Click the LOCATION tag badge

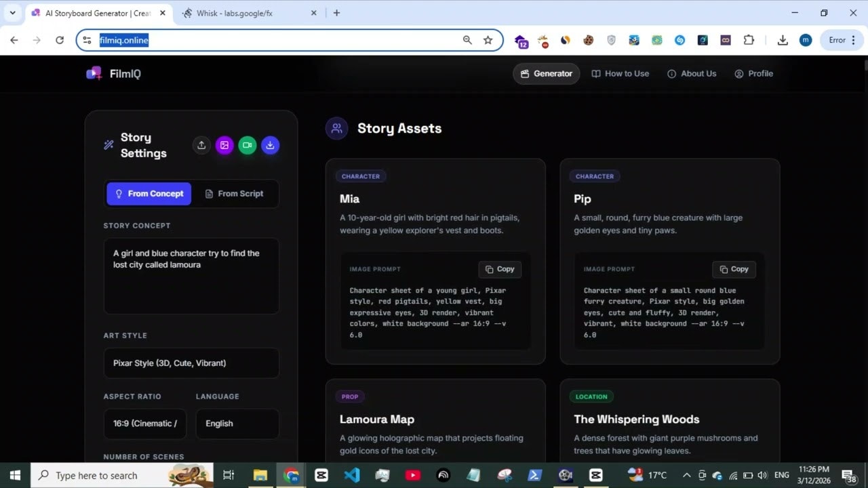point(591,396)
